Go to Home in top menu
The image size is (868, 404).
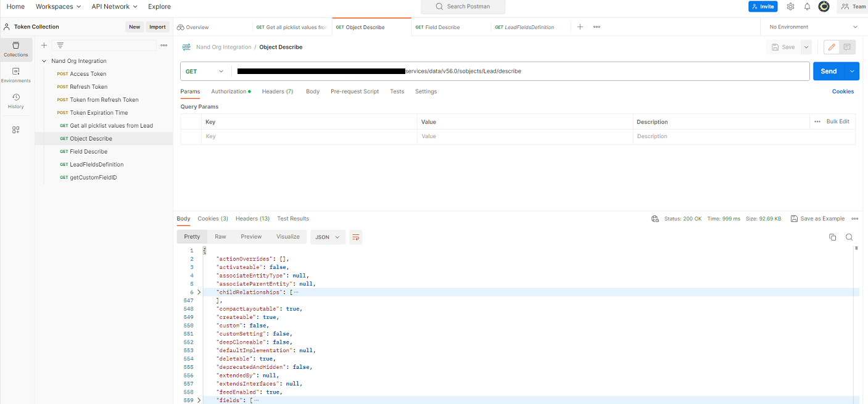click(15, 6)
